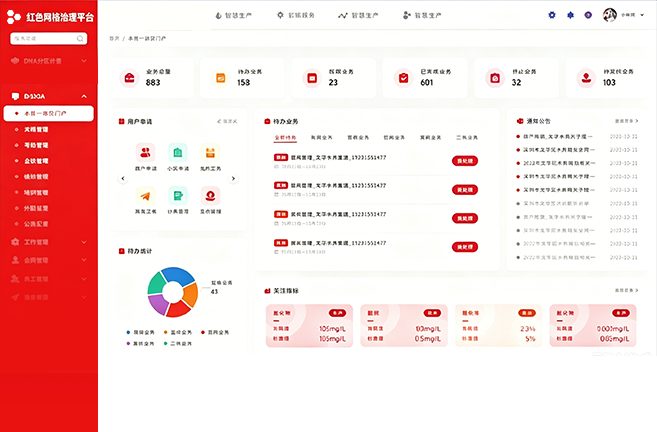Viewport: 657px width, 432px height.
Task: Collapse the open sidebar group with up chevron
Action: coord(84,96)
